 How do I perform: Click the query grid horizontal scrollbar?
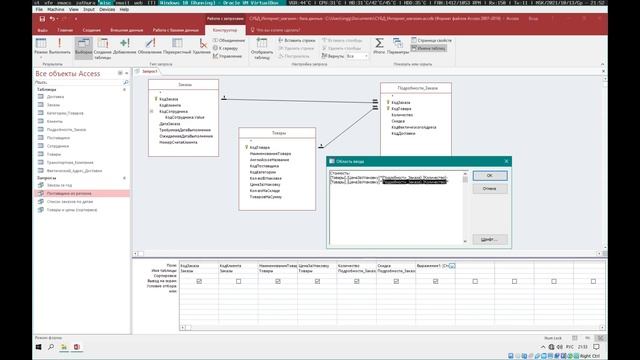tap(392, 327)
